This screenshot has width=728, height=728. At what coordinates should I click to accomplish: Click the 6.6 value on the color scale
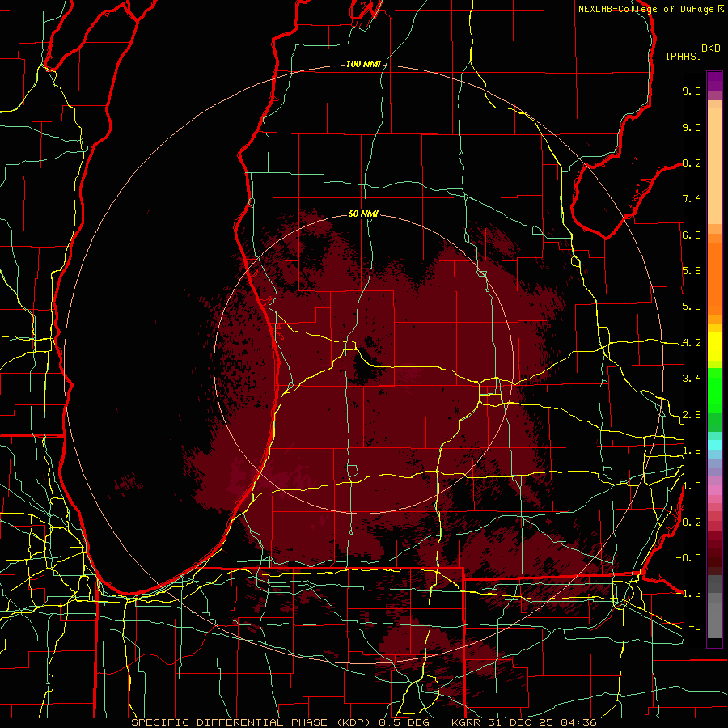(x=692, y=235)
